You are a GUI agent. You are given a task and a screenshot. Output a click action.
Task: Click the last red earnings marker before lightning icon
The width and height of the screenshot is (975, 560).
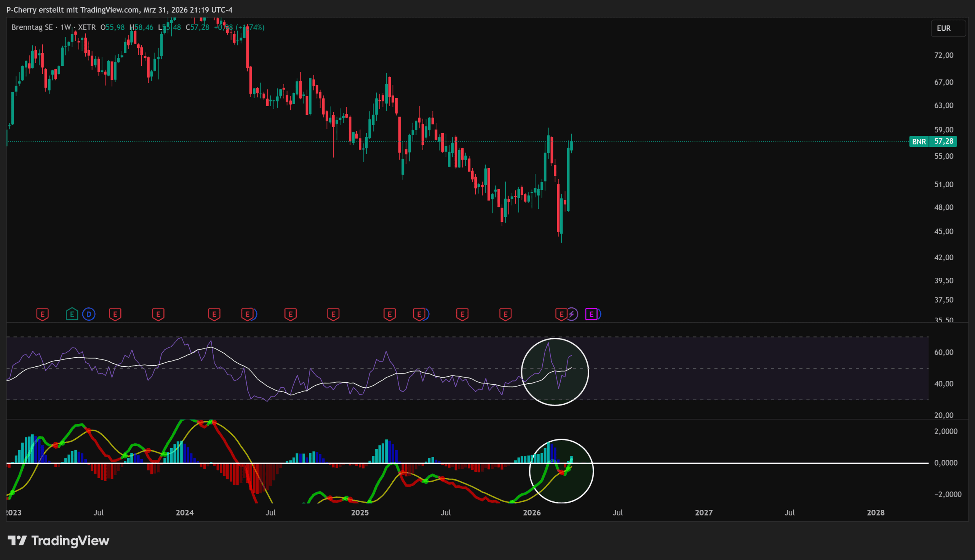(x=561, y=314)
